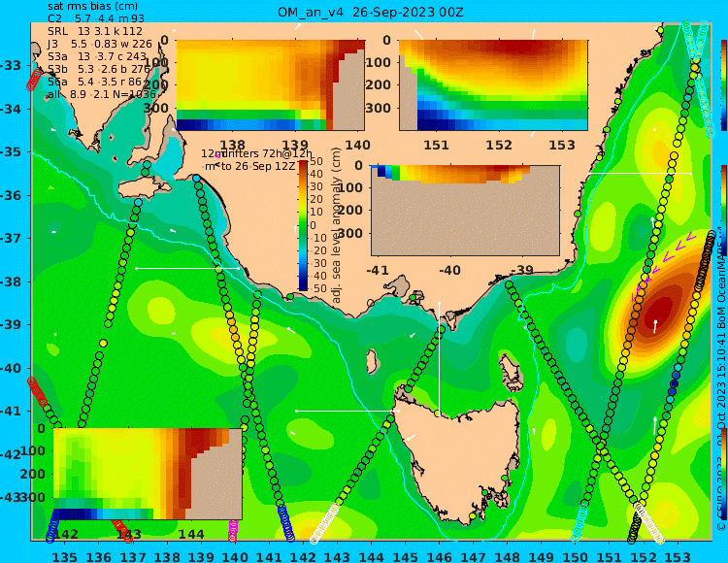728x563 pixels.
Task: Click the "152" label under top-right inset
Action: click(499, 145)
